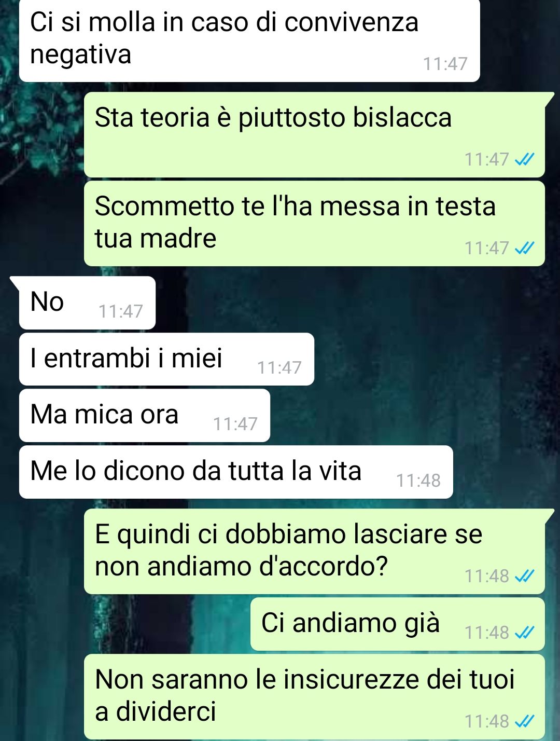560x741 pixels.
Task: Tap the 11:48 timestamp on 'Me lo dicono' message
Action: [418, 481]
